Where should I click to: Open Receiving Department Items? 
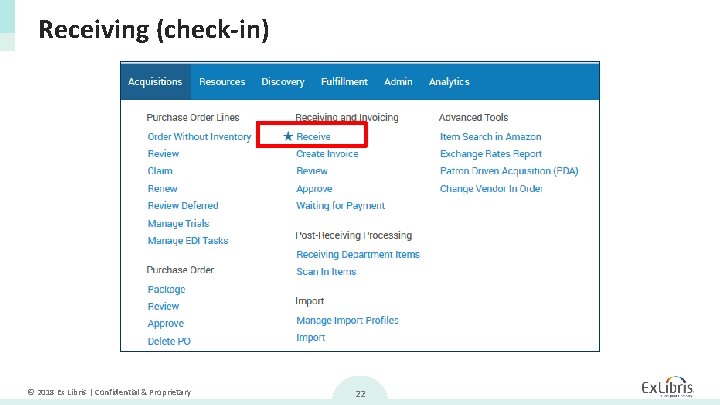(358, 254)
